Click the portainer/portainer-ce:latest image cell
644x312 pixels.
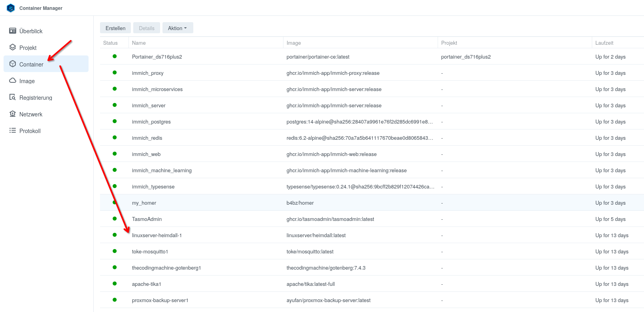[318, 57]
